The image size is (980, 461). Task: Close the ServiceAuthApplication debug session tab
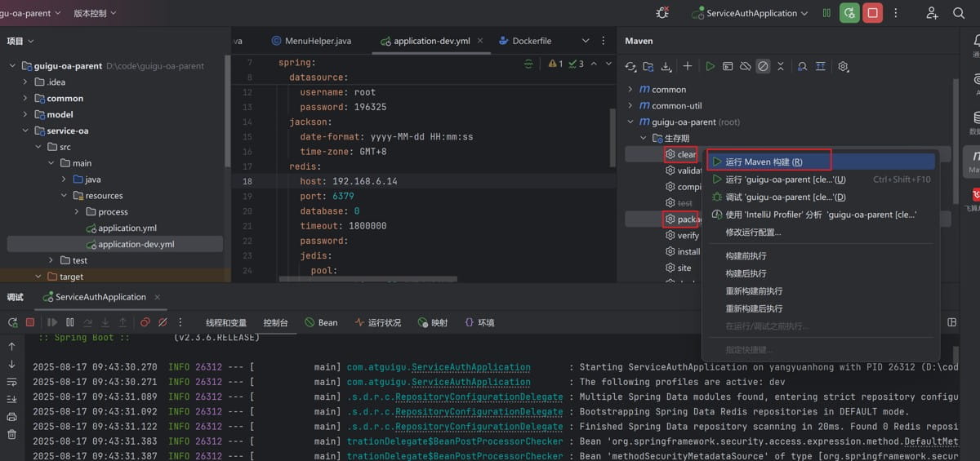point(158,297)
